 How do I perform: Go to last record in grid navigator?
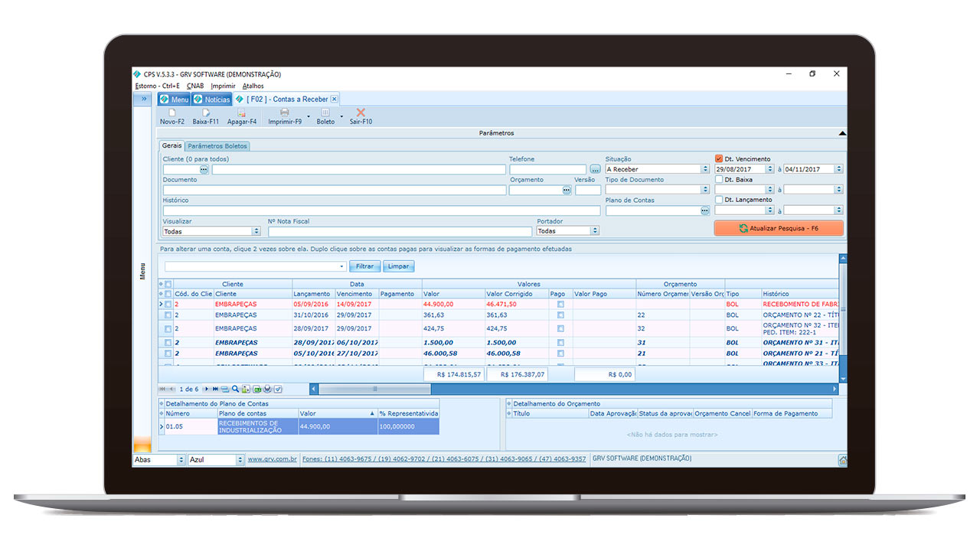[x=216, y=390]
